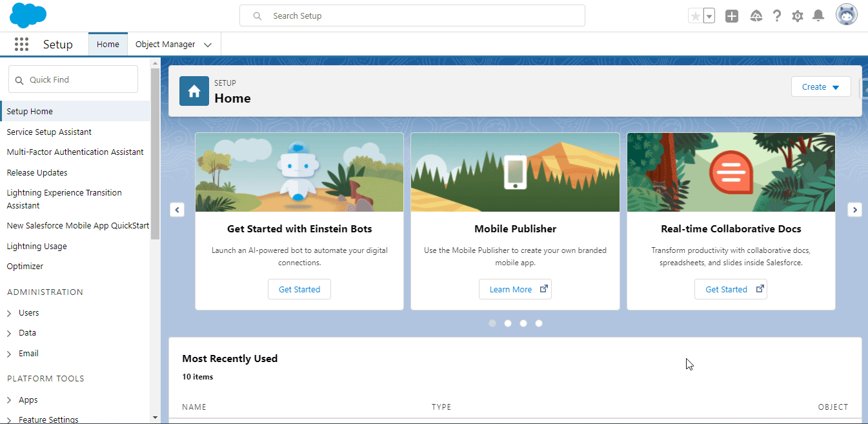Select Setup Home in sidebar
868x424 pixels.
[x=76, y=112]
